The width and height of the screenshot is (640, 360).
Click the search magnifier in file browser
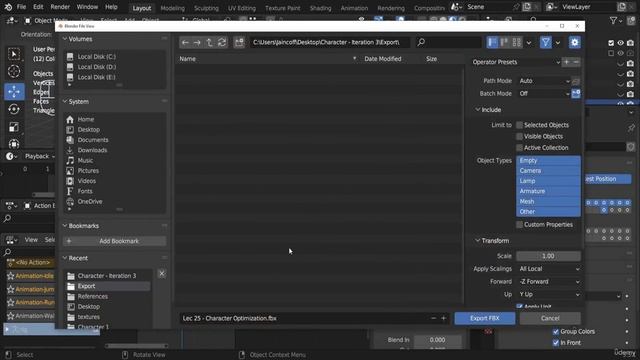coord(421,42)
